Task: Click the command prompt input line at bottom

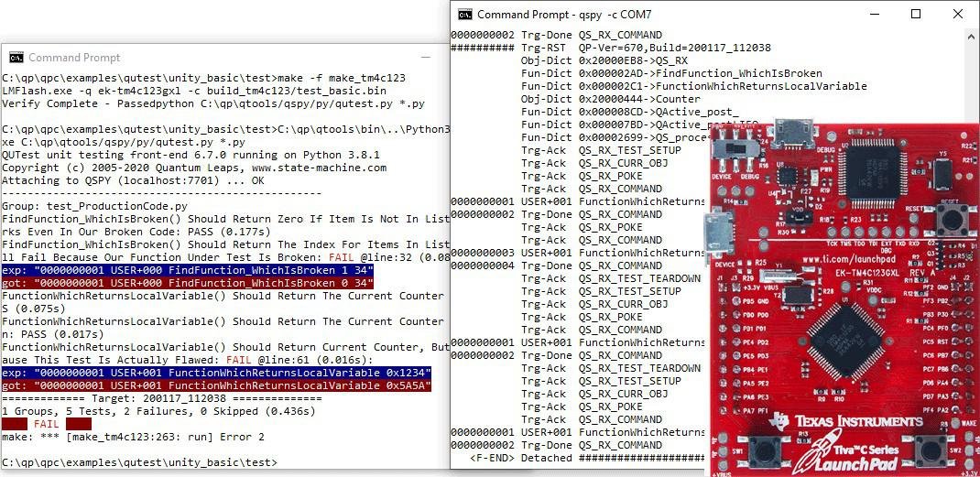Action: point(139,462)
